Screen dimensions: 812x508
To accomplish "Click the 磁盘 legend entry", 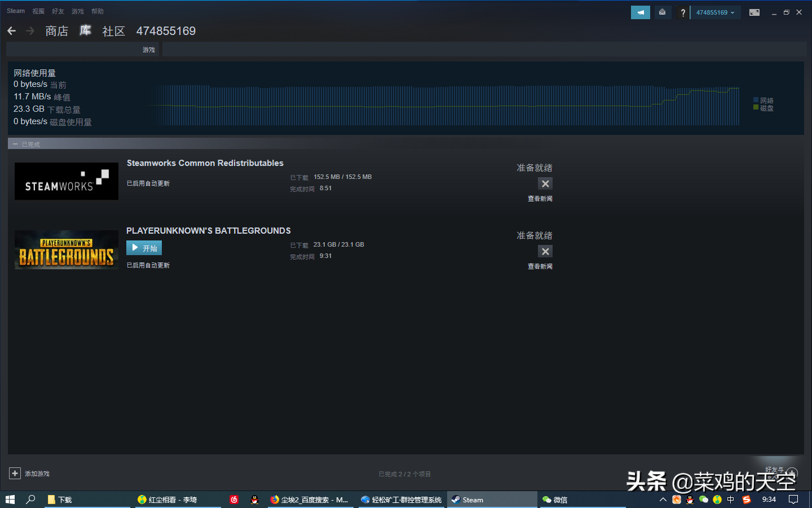I will pos(764,108).
